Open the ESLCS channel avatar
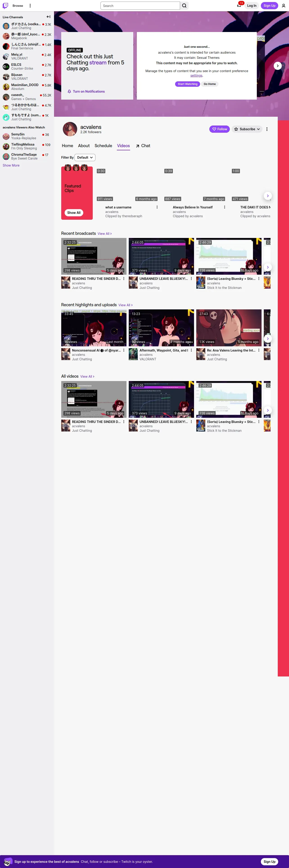Screen dimensions: 289x868 pos(6,67)
